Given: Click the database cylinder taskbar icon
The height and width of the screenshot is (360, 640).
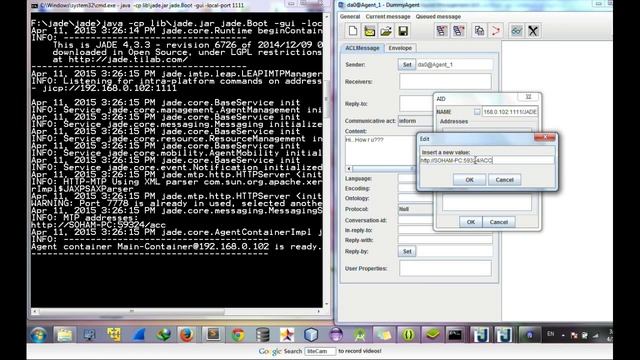Looking at the screenshot, I should 262,335.
